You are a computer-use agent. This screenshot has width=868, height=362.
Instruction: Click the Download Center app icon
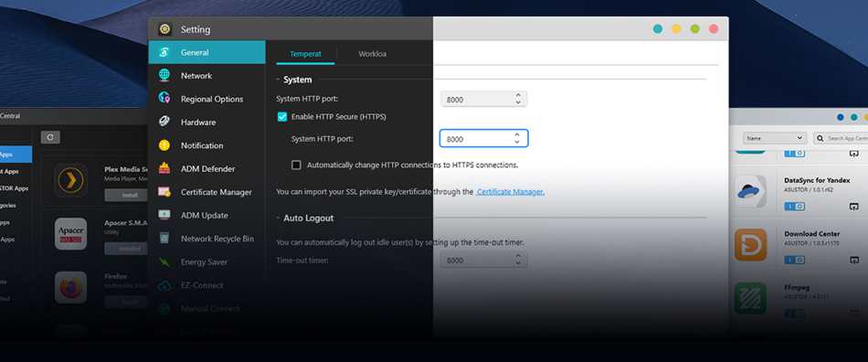pos(751,245)
